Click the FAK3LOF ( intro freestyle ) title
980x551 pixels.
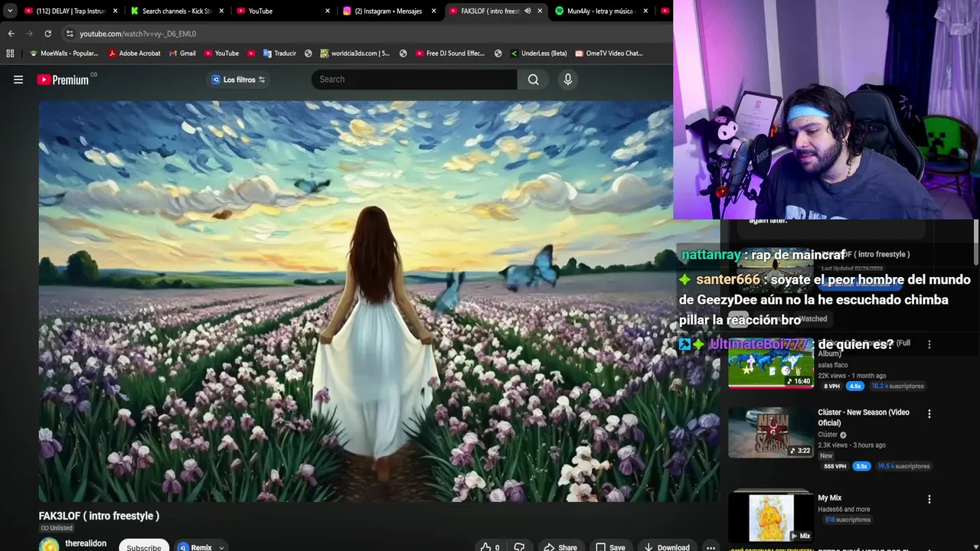pos(99,516)
